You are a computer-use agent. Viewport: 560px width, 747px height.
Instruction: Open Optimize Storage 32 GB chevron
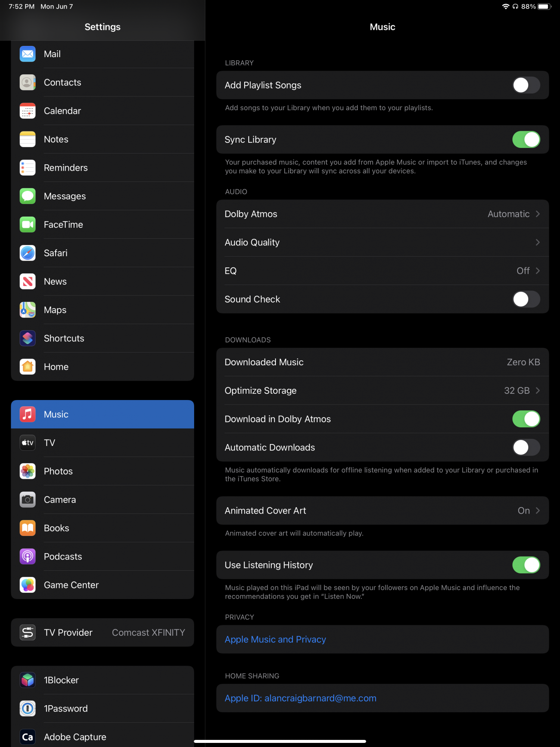click(538, 391)
